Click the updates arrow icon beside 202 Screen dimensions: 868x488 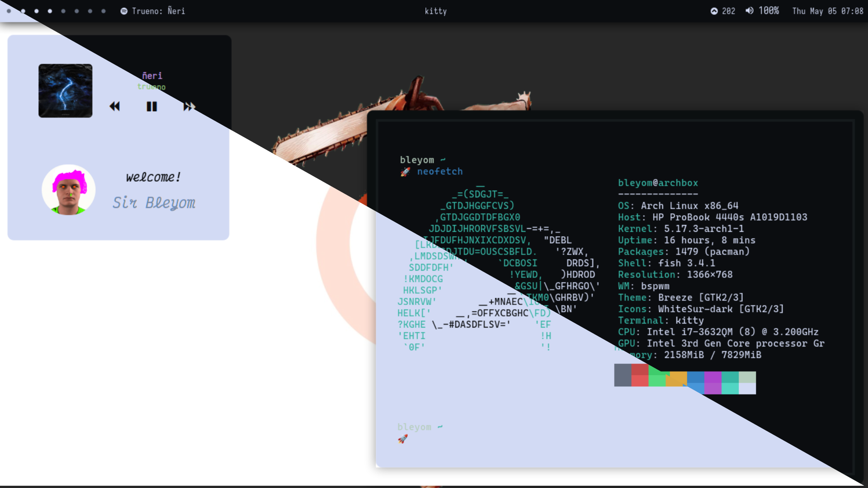(714, 11)
